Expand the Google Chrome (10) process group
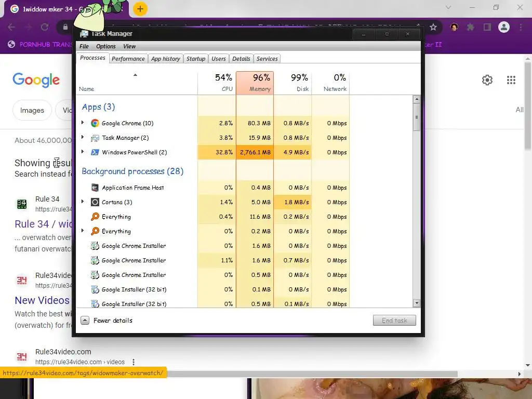Viewport: 532px width, 399px height. pos(83,123)
